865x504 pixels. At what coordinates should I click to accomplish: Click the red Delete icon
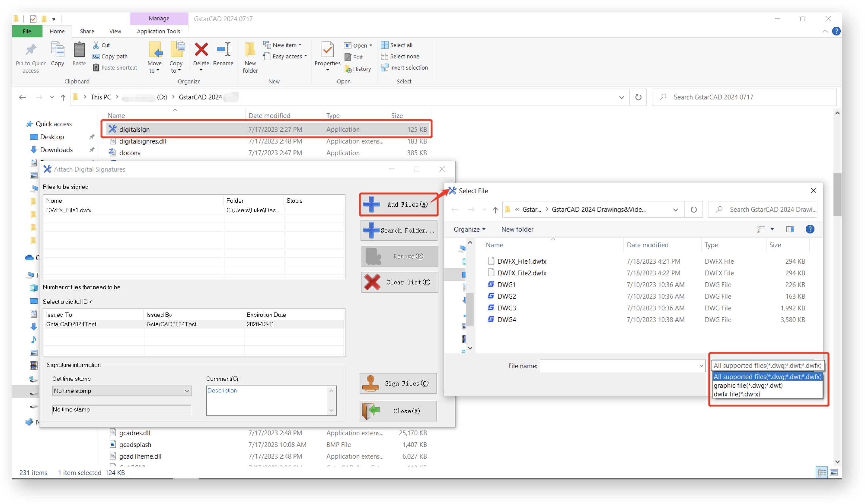pyautogui.click(x=201, y=49)
